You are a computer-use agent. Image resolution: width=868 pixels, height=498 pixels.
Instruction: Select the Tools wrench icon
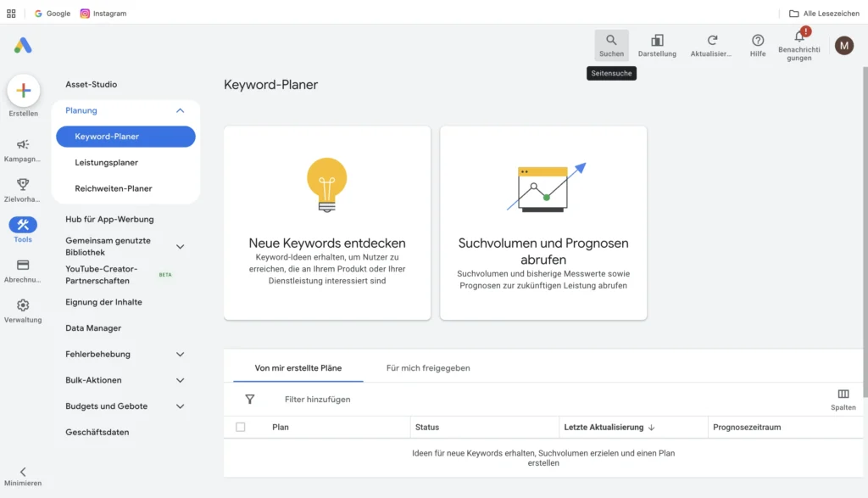pos(23,224)
